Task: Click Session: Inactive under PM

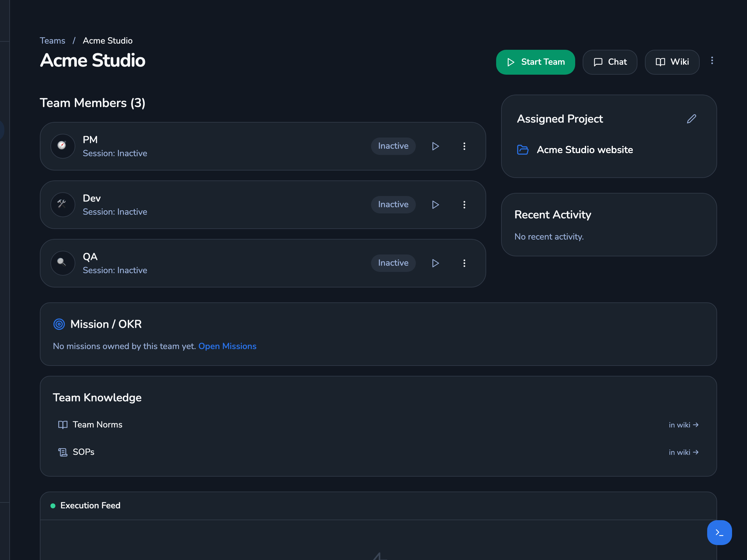Action: click(x=115, y=153)
